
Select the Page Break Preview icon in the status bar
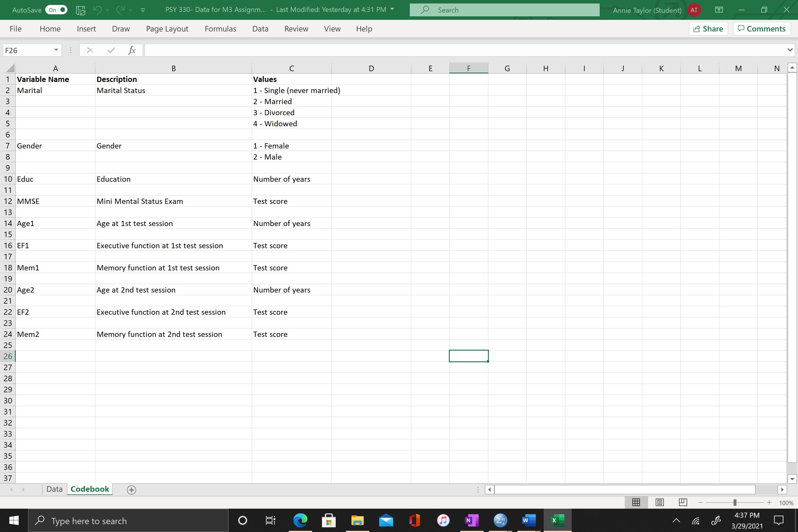point(682,503)
